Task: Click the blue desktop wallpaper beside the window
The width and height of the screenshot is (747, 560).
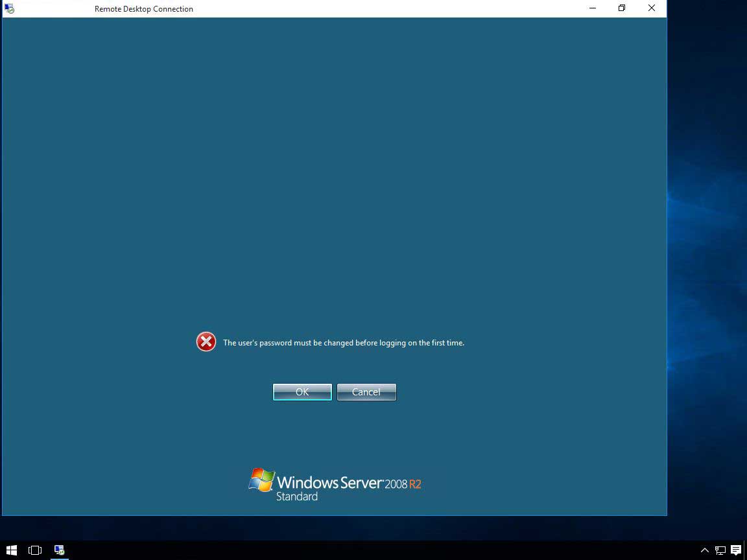Action: 707,259
